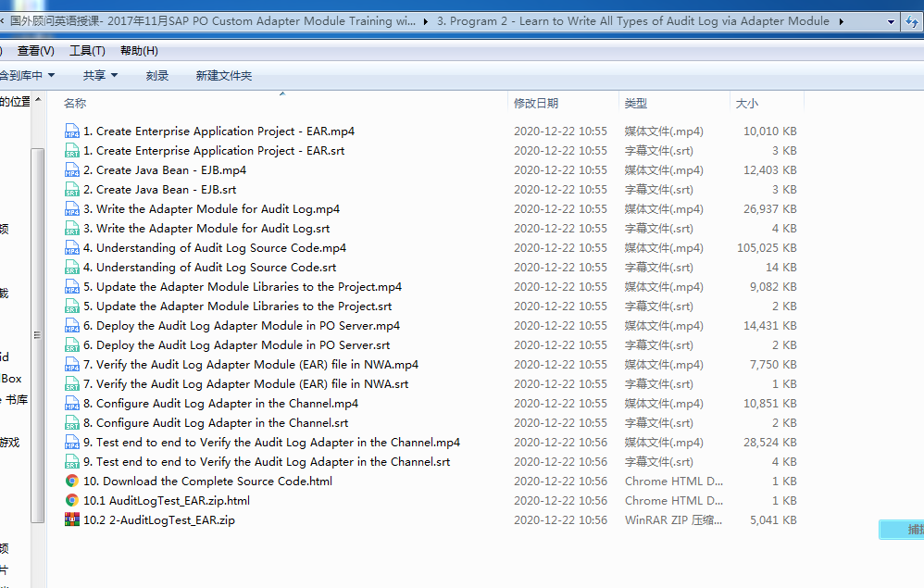
Task: Select file 7. Verify the Audit Log Adapter Module.srt
Action: (245, 383)
